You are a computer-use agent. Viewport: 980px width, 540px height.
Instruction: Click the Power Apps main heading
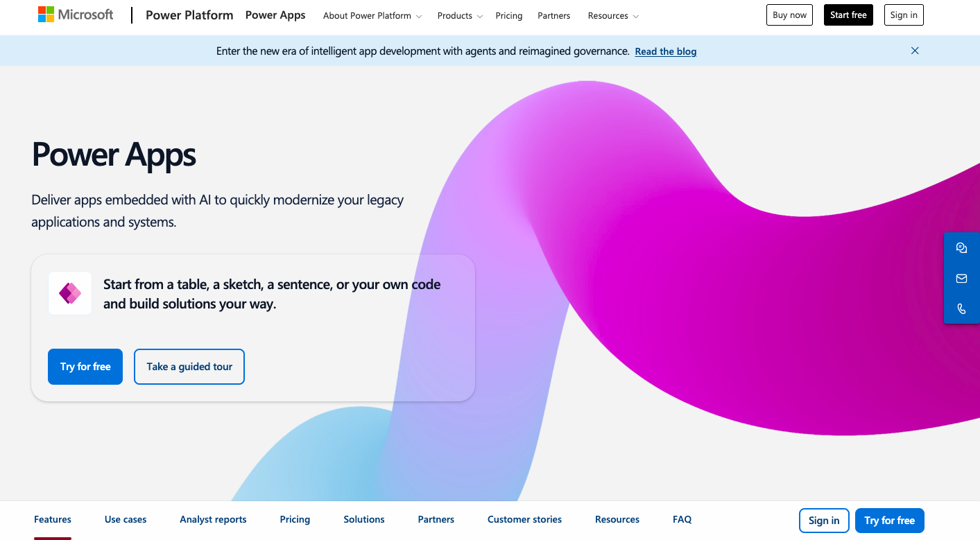114,155
